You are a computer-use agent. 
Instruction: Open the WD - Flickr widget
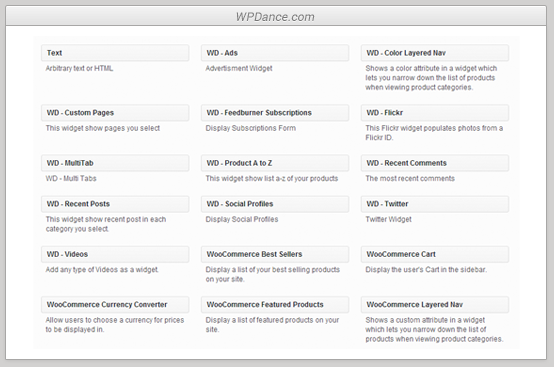(435, 113)
